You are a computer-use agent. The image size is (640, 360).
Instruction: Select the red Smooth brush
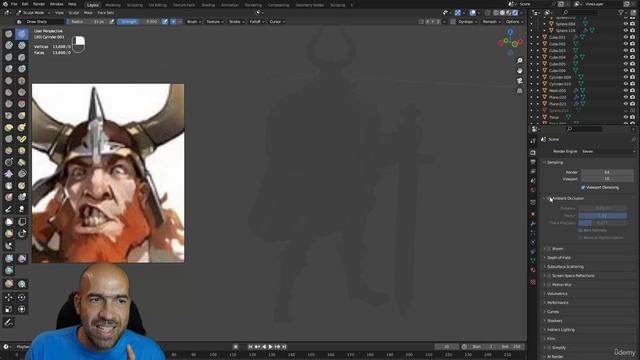[22, 81]
